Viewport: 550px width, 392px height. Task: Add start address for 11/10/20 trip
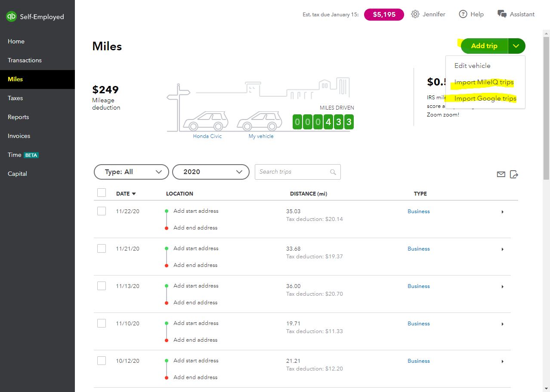point(196,323)
